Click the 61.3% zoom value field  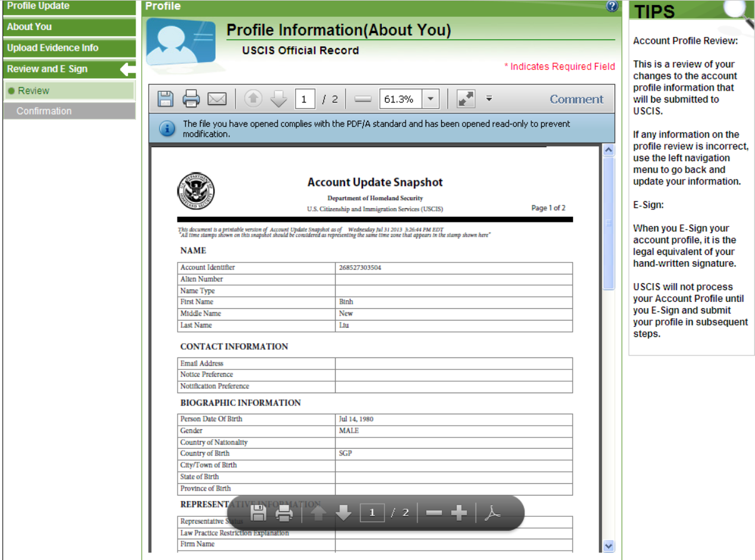pos(401,99)
